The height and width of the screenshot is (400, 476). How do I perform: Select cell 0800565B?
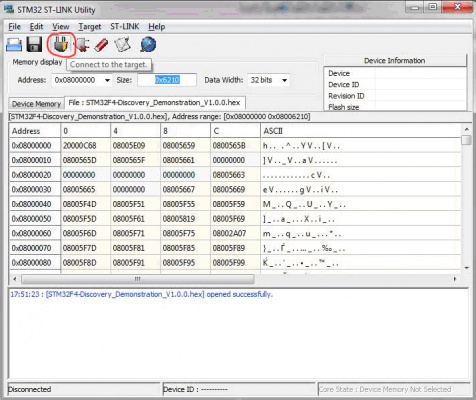pyautogui.click(x=235, y=146)
